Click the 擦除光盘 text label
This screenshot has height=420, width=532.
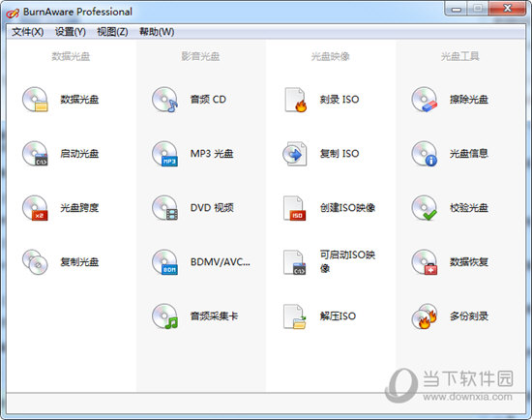click(x=469, y=100)
